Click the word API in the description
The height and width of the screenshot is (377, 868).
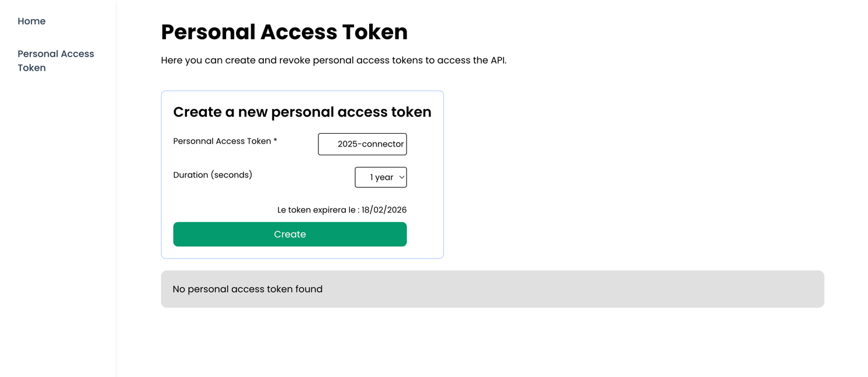tap(498, 60)
